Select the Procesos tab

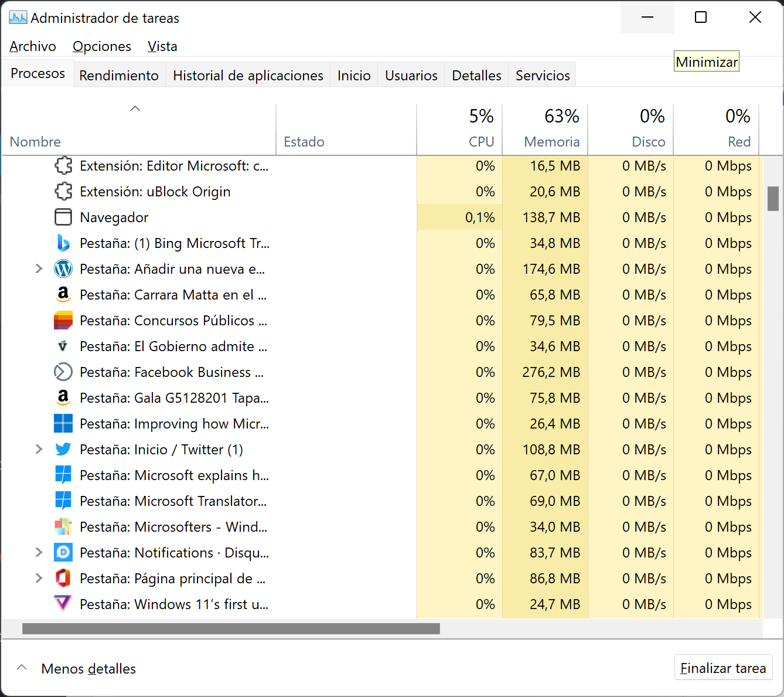coord(38,73)
